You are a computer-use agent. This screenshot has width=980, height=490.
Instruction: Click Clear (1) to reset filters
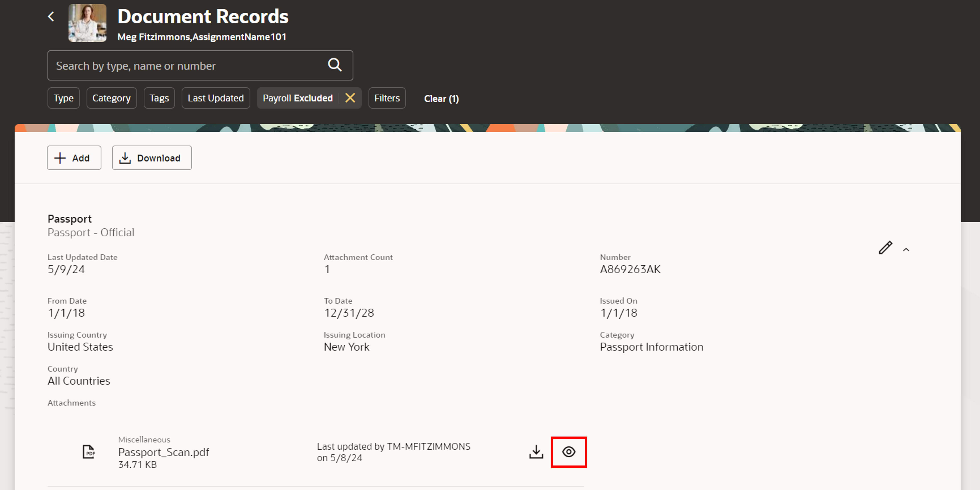pos(441,99)
